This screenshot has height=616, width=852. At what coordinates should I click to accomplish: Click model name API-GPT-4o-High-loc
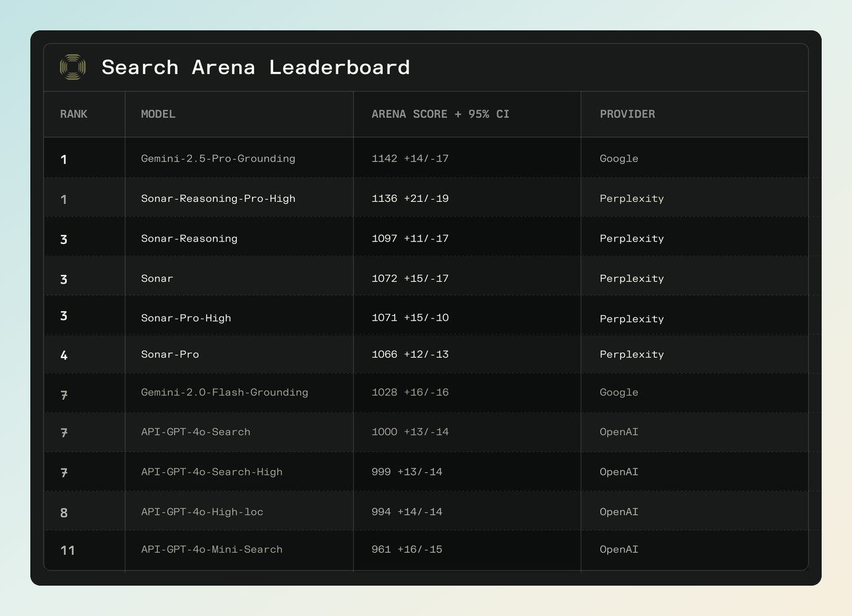click(202, 512)
